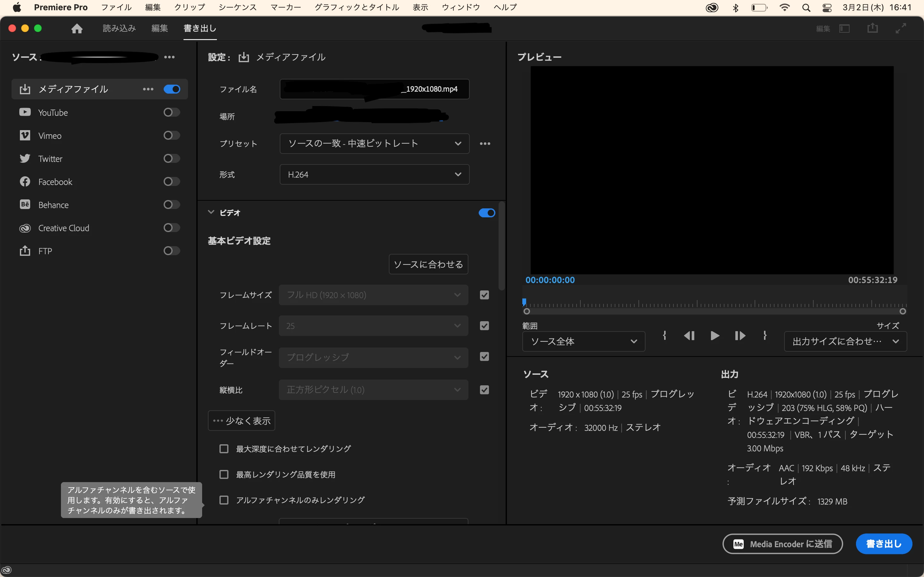Viewport: 924px width, 577px height.
Task: Click the ファイル名 input field
Action: (374, 89)
